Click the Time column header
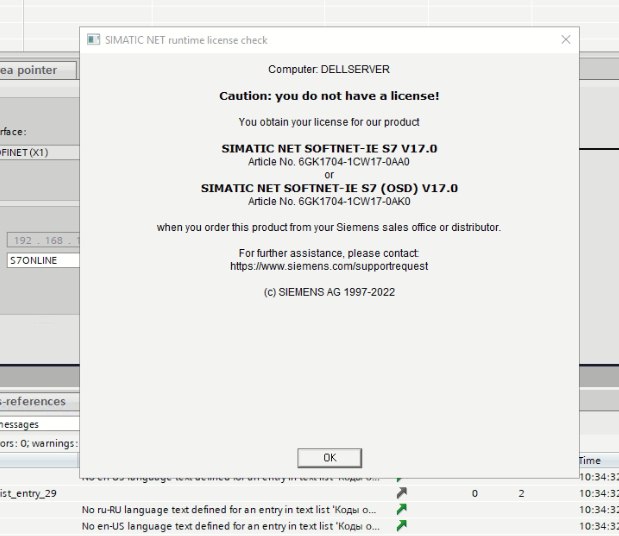Viewport: 619px width, 536px height. (598, 461)
